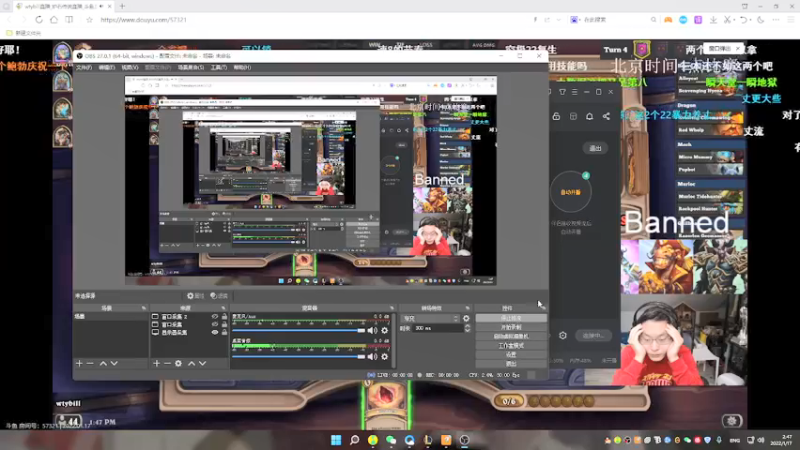Click 退出 button in right panel
800x450 pixels.
(595, 148)
